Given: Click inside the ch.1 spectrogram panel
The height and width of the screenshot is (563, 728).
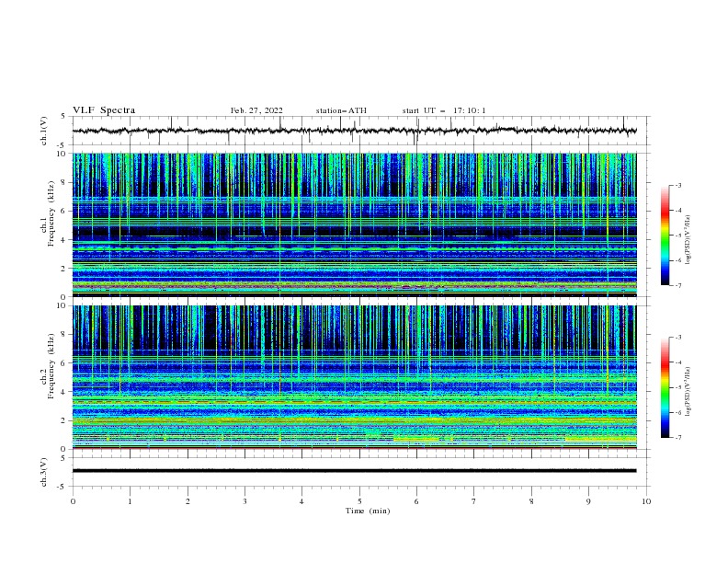Looking at the screenshot, I should [354, 224].
